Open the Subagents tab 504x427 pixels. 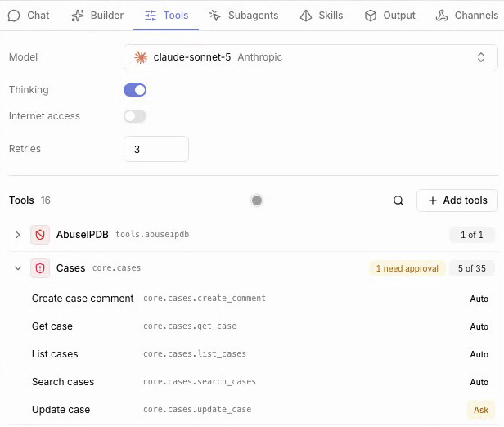[x=244, y=16]
